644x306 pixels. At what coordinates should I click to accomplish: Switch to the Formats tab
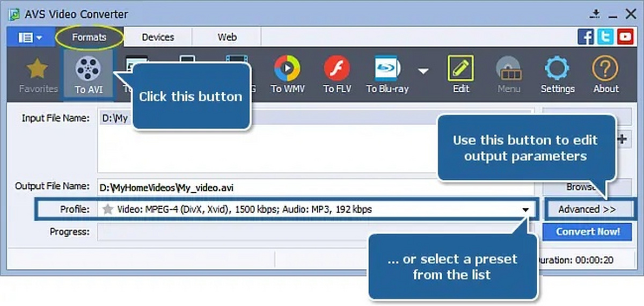coord(90,37)
